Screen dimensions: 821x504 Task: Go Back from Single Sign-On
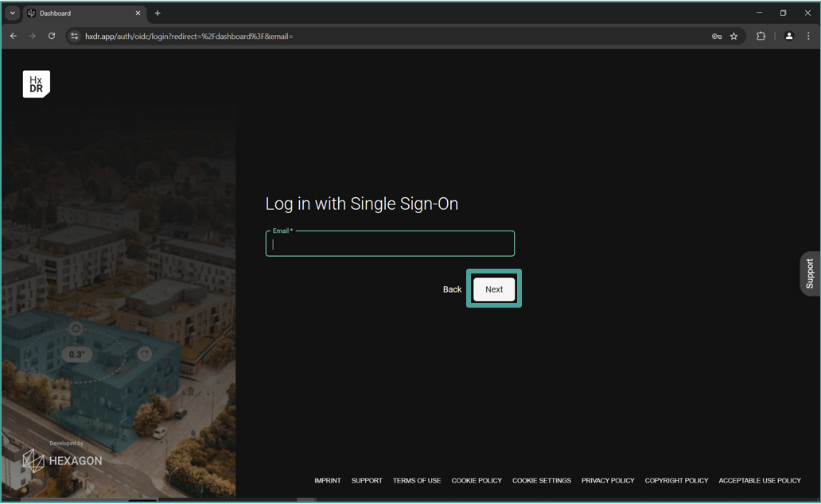pyautogui.click(x=452, y=289)
